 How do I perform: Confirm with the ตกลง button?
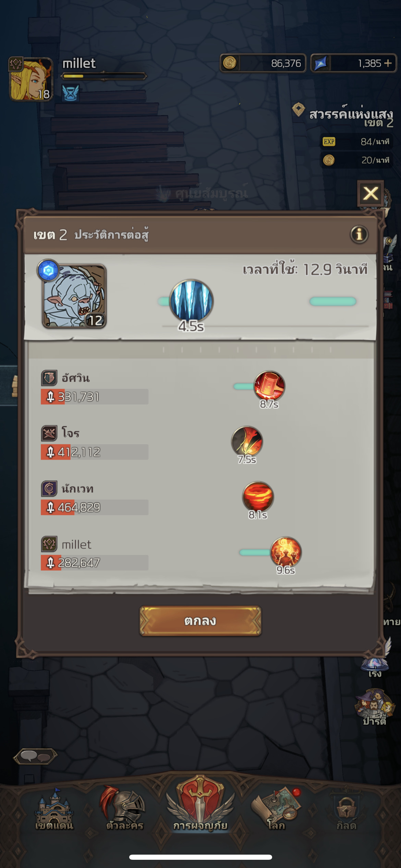[200, 621]
